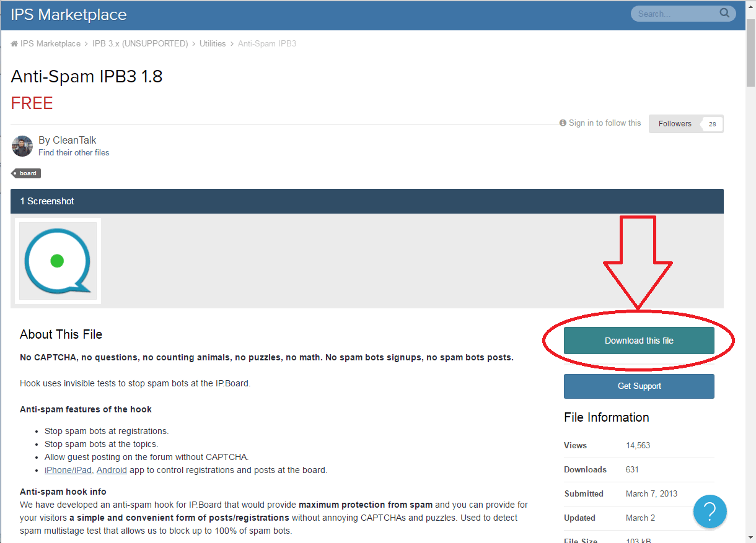Image resolution: width=756 pixels, height=543 pixels.
Task: Click the IPS Marketplace header title
Action: click(x=69, y=15)
